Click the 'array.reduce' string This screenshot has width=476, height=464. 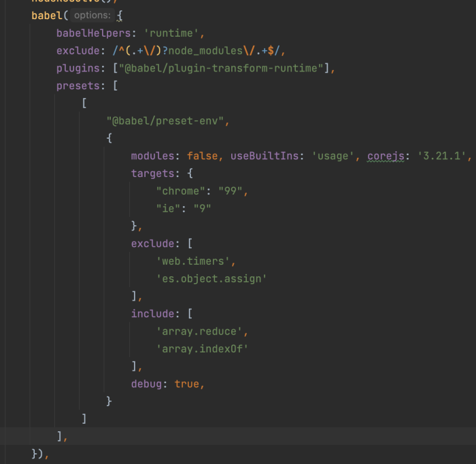(199, 331)
